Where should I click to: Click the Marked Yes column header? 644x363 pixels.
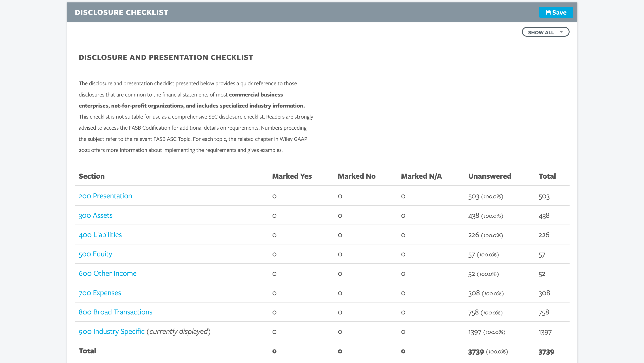[292, 176]
